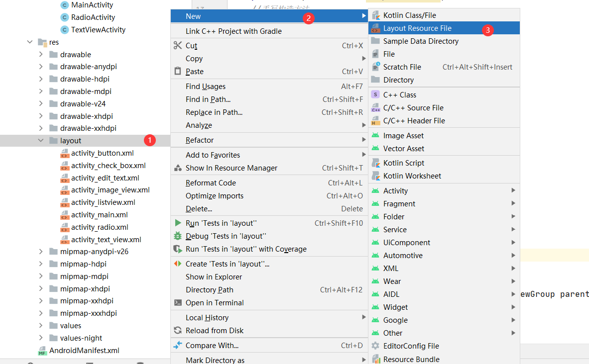Select Layout Resource File menu entry
This screenshot has height=364, width=589.
pyautogui.click(x=417, y=28)
